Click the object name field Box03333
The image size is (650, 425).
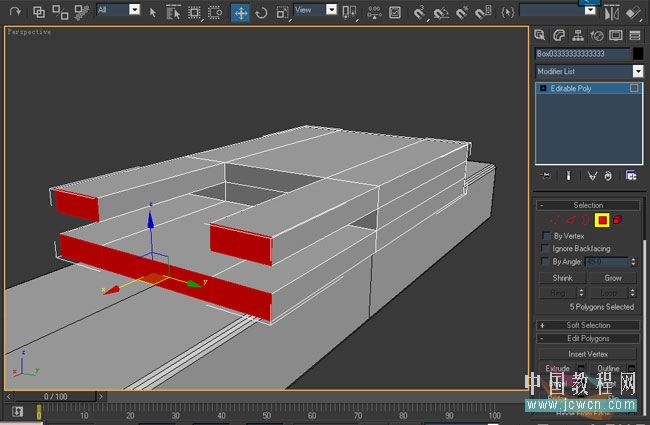click(582, 53)
